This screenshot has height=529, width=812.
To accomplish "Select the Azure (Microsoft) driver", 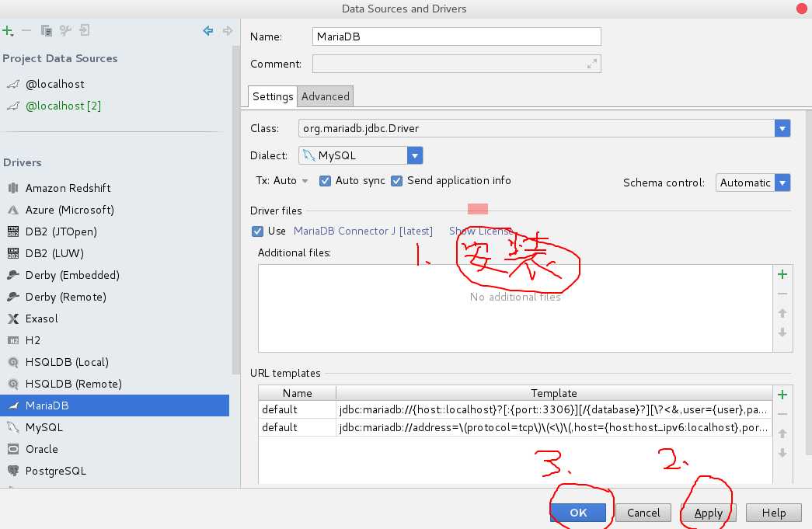I will [114, 210].
